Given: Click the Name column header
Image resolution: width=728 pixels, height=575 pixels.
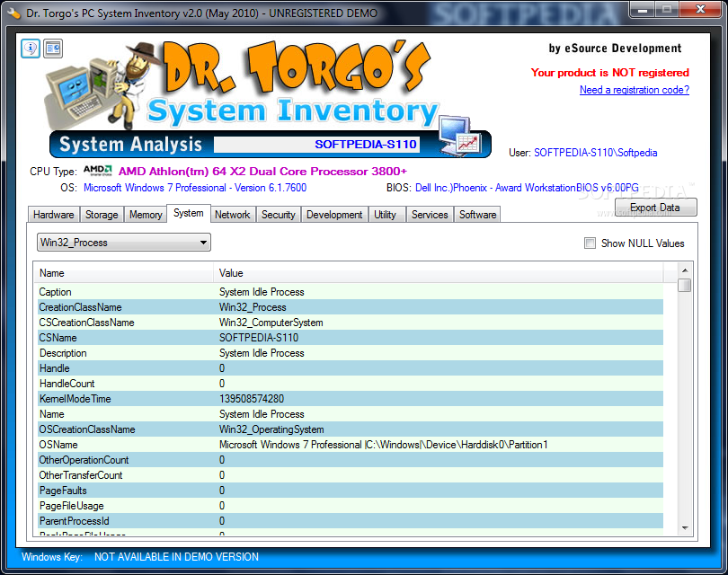Looking at the screenshot, I should pyautogui.click(x=123, y=273).
